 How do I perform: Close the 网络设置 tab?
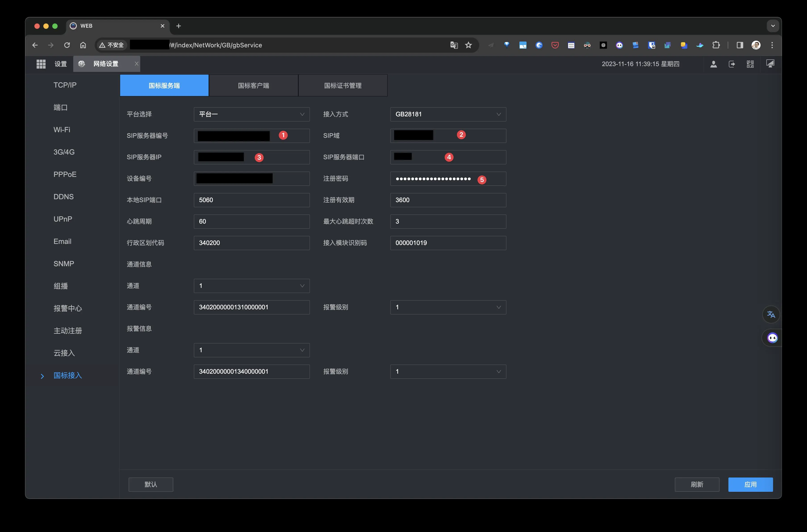coord(136,64)
